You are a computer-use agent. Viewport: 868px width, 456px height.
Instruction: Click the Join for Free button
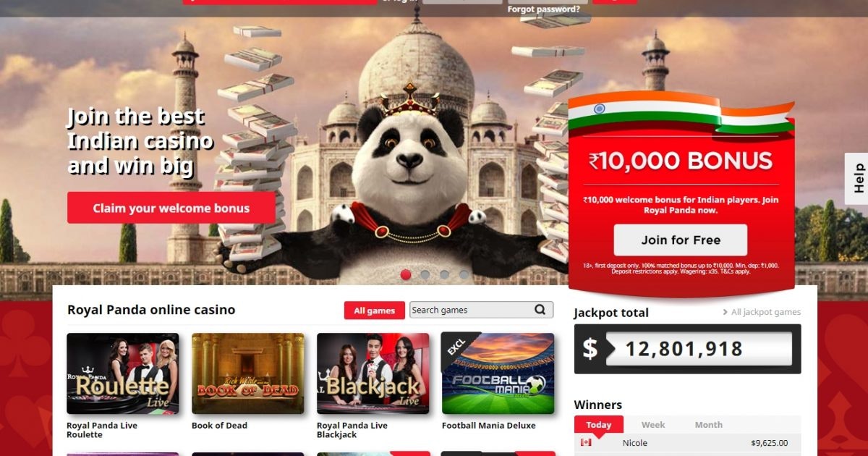(681, 240)
